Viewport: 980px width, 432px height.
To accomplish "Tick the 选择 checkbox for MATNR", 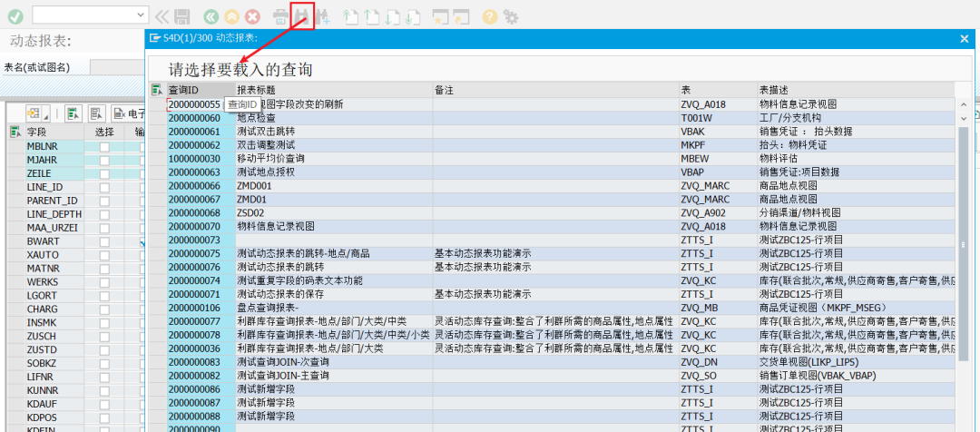I will pos(104,269).
